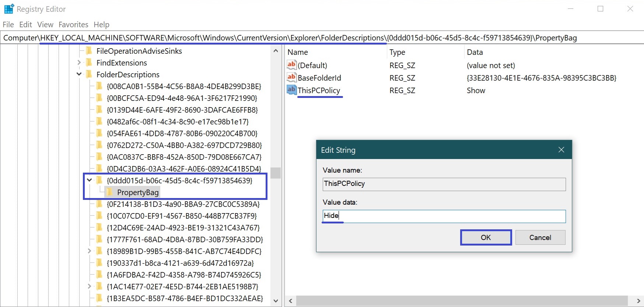Click the FolderDescriptions folder icon
Viewport: 644px width, 307px height.
(89, 74)
